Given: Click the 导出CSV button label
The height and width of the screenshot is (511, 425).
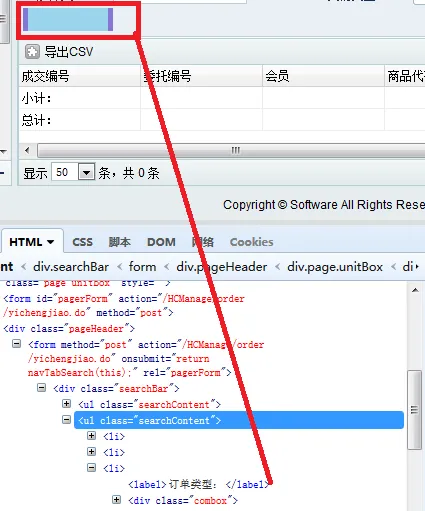Looking at the screenshot, I should tap(69, 52).
